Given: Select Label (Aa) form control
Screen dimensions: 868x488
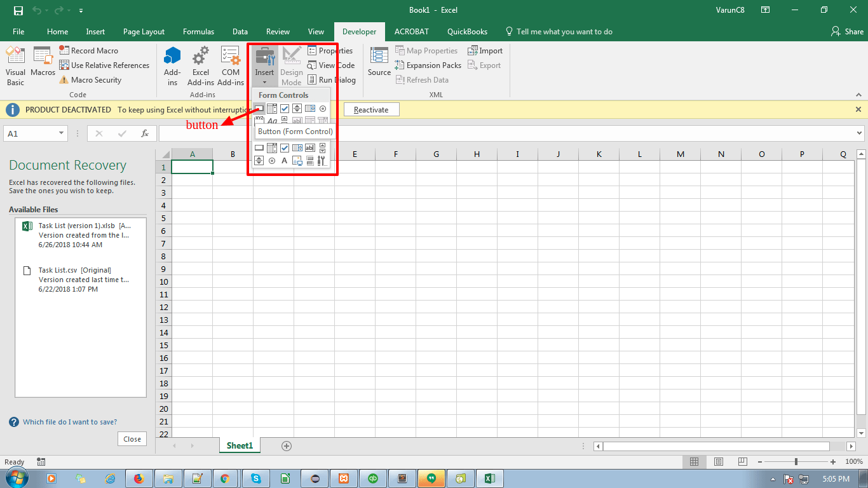Looking at the screenshot, I should click(x=272, y=120).
